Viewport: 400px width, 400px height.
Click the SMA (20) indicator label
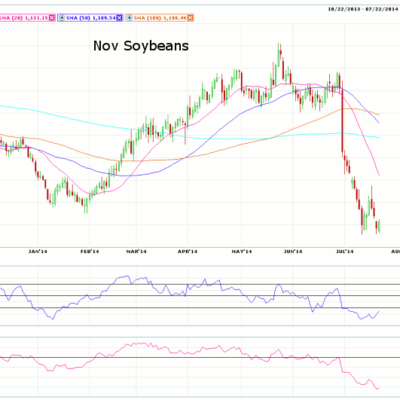point(23,18)
